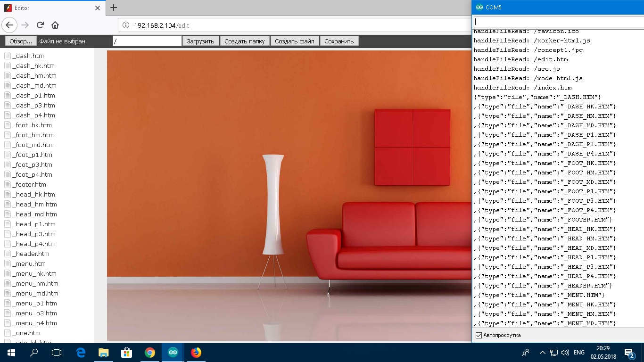This screenshot has width=644, height=362.
Task: Open a new browser tab
Action: tap(113, 8)
